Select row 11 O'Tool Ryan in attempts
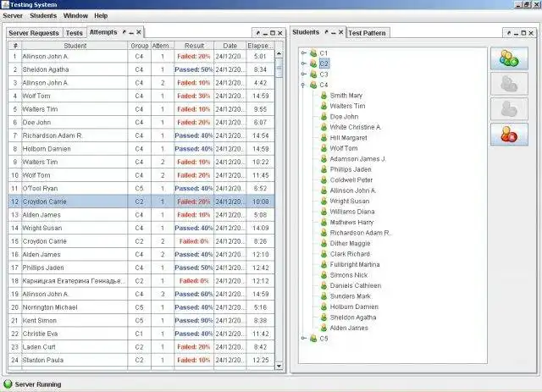542x392 pixels. click(x=141, y=189)
